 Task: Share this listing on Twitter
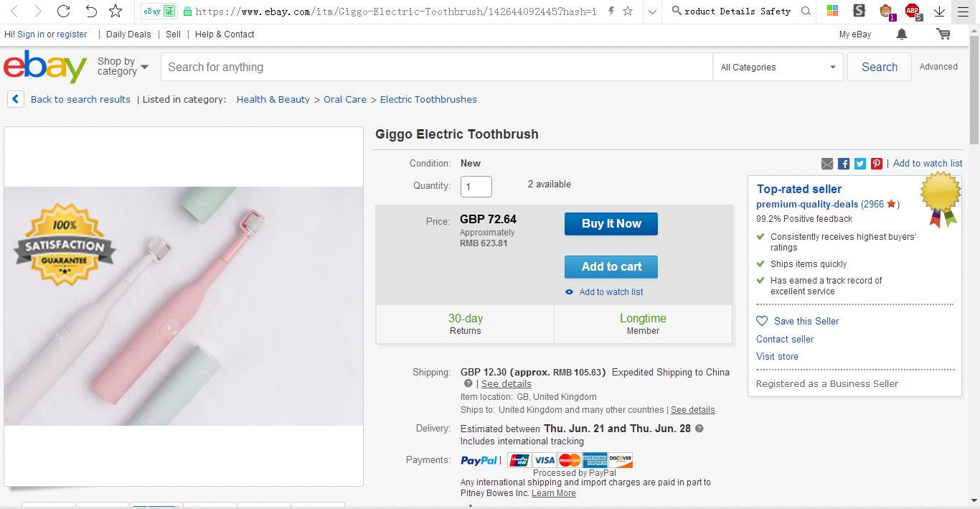pyautogui.click(x=860, y=164)
